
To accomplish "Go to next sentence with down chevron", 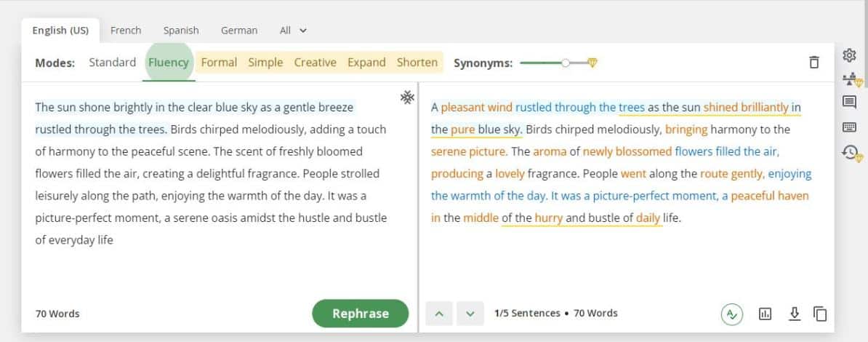I will [470, 314].
